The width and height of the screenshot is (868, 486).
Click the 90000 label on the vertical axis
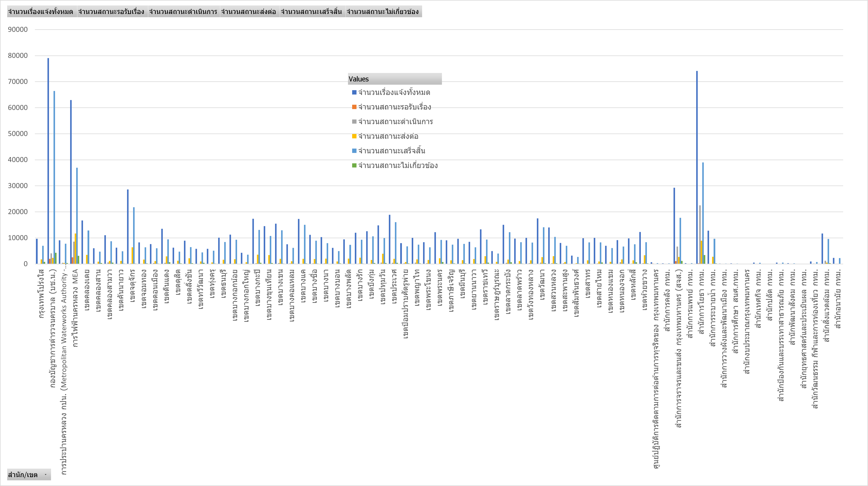point(18,30)
